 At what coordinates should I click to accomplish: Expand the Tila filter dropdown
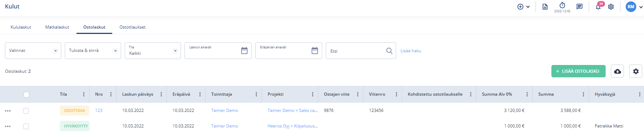[153, 50]
